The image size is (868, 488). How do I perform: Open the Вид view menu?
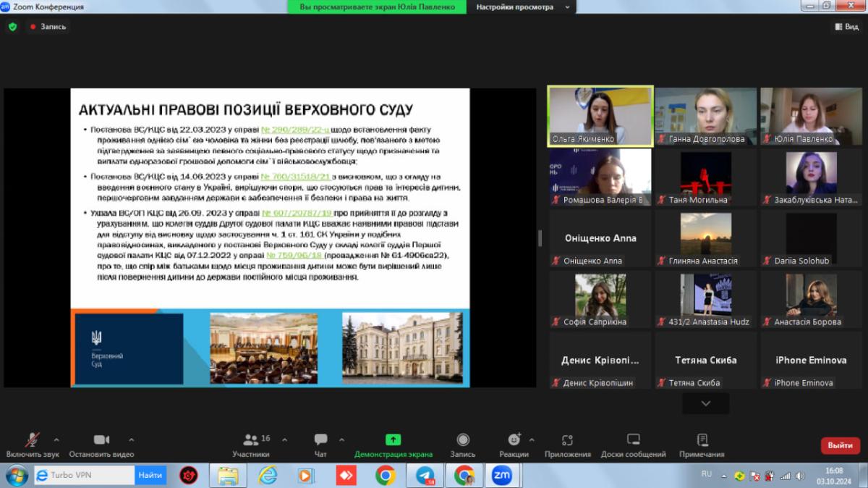tap(846, 27)
